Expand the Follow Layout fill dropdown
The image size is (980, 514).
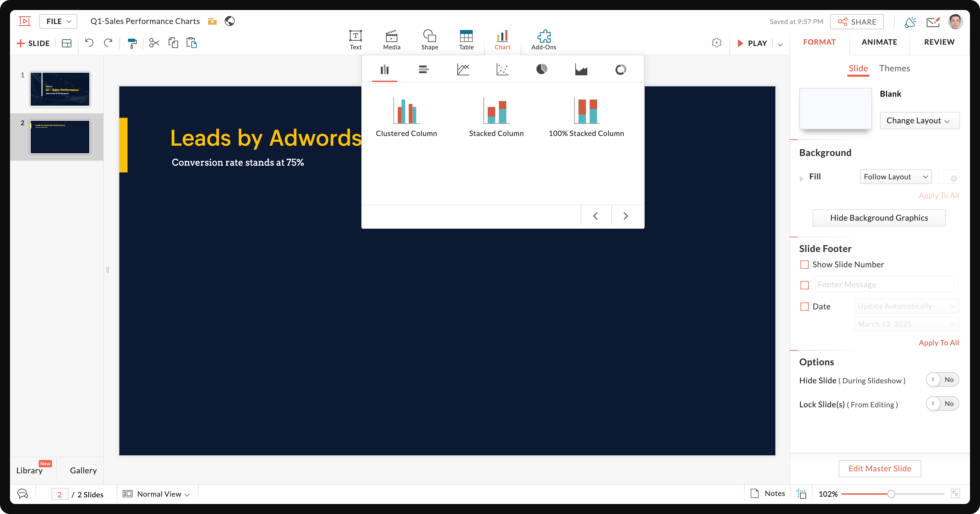pyautogui.click(x=895, y=177)
